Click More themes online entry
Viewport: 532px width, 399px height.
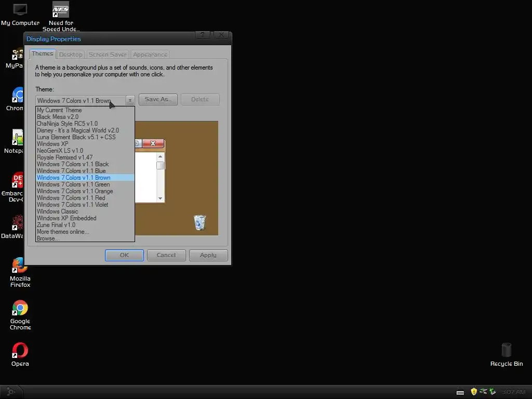pyautogui.click(x=85, y=232)
